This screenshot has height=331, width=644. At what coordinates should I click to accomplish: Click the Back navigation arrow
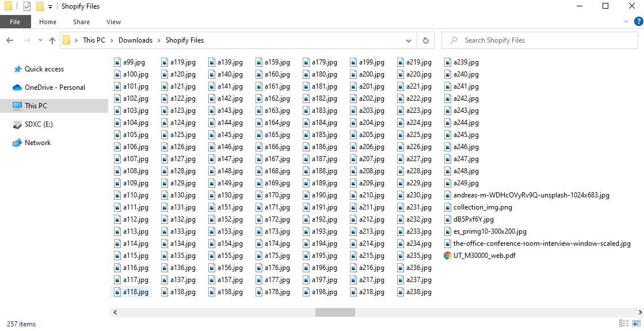coord(10,40)
